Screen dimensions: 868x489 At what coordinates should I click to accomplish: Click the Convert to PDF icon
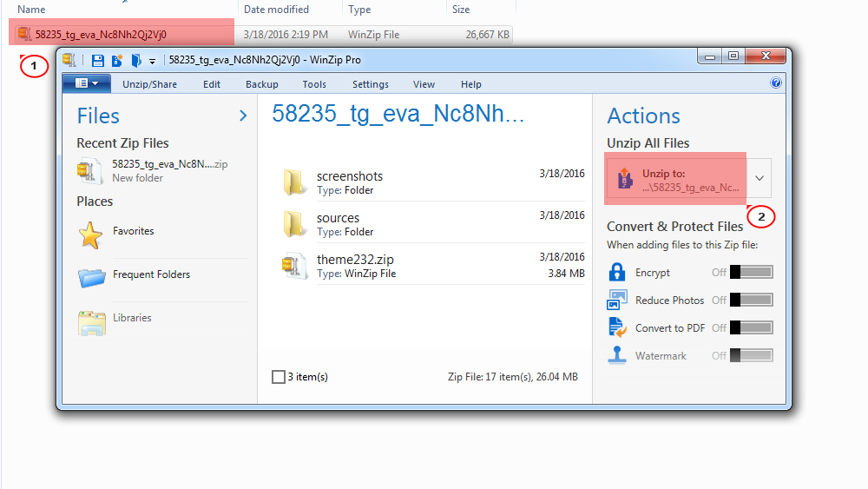coord(616,327)
